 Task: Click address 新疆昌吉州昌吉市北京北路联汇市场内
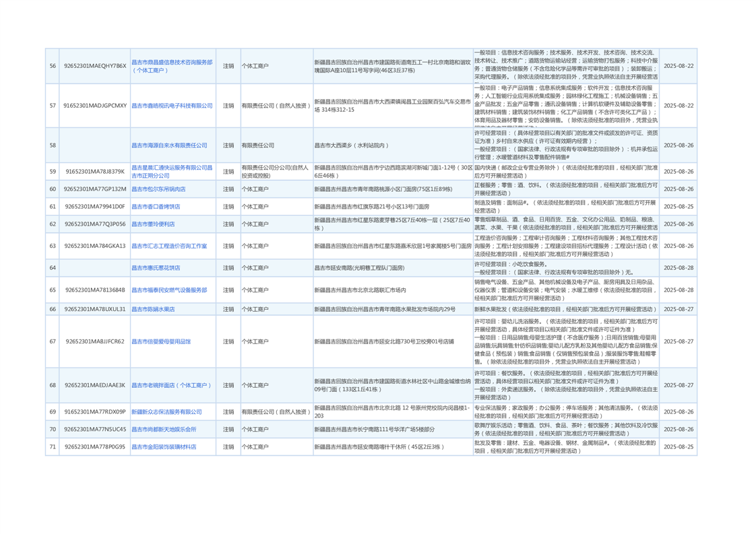[360, 290]
